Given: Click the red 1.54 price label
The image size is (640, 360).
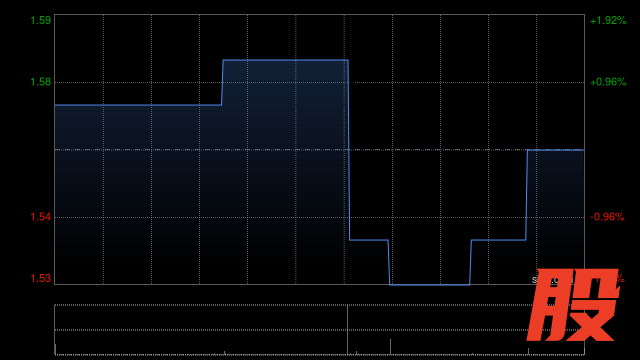Looking at the screenshot, I should [x=41, y=217].
